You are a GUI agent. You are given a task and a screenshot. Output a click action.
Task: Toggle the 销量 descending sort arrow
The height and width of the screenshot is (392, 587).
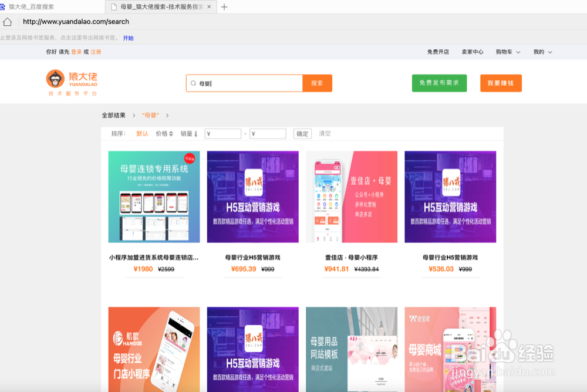pos(196,133)
